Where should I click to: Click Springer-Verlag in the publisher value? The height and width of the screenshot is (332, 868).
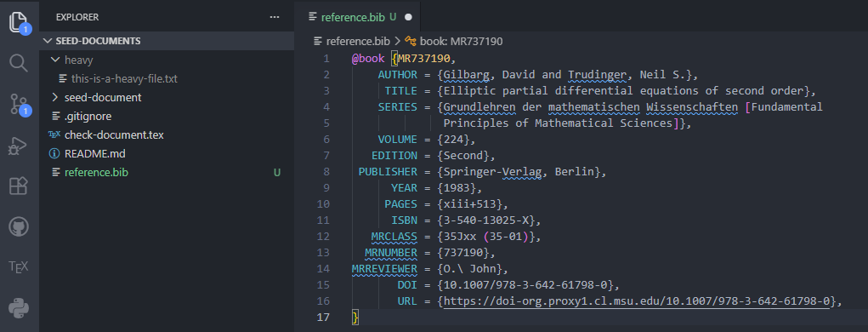click(493, 172)
